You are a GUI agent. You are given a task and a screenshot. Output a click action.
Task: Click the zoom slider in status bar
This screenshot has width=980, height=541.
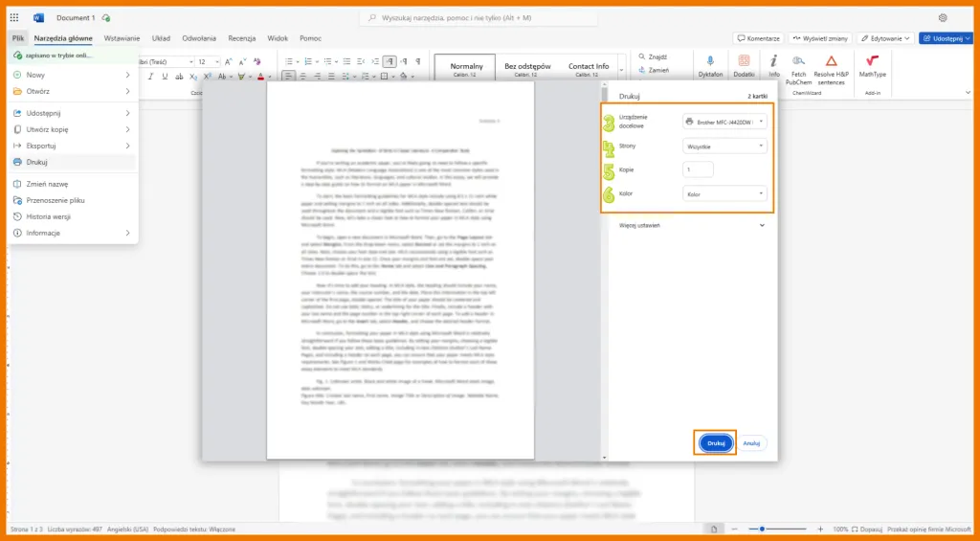785,529
